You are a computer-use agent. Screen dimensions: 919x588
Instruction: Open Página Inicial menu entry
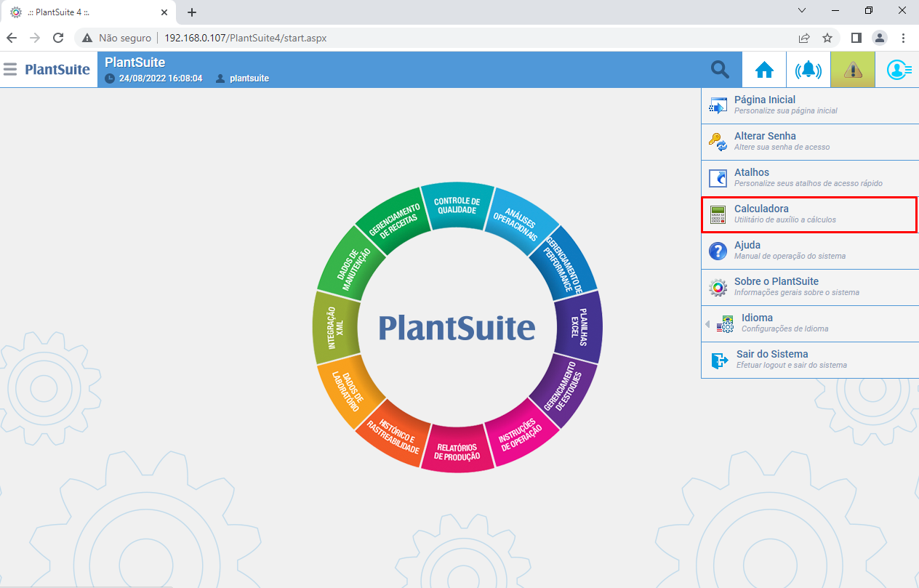[x=810, y=106]
